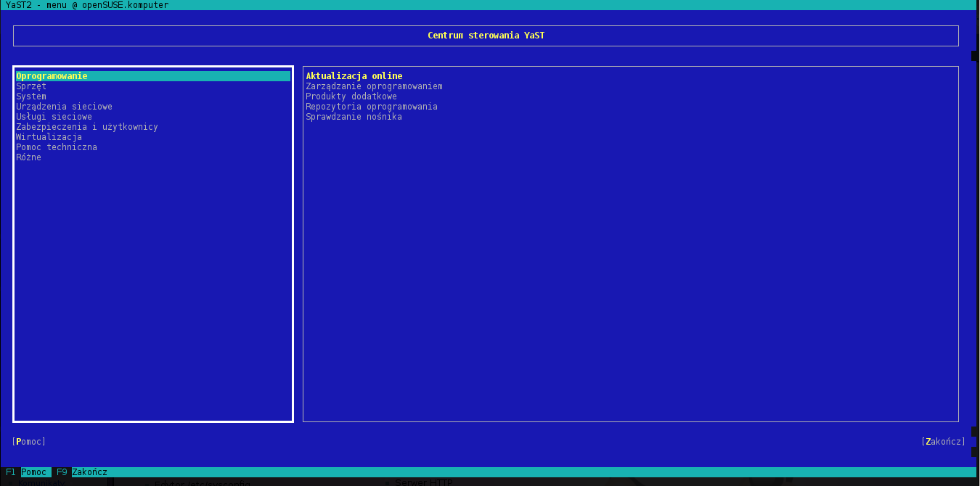
Task: Select the Sprzęt category
Action: [x=31, y=86]
